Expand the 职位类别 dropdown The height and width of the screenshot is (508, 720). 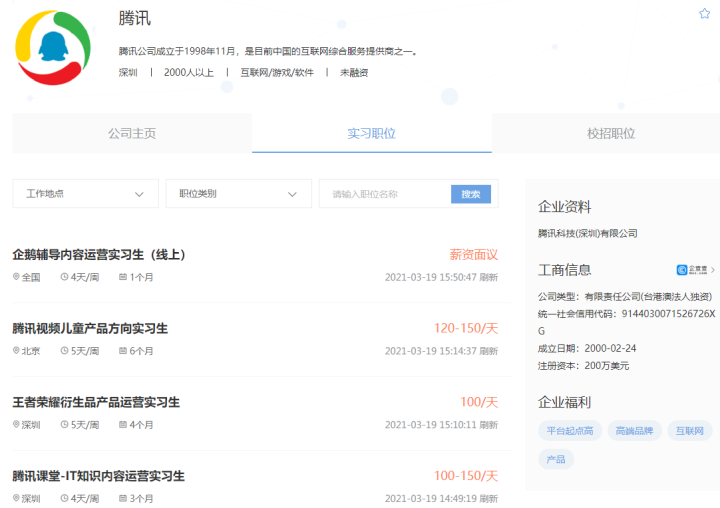point(238,194)
